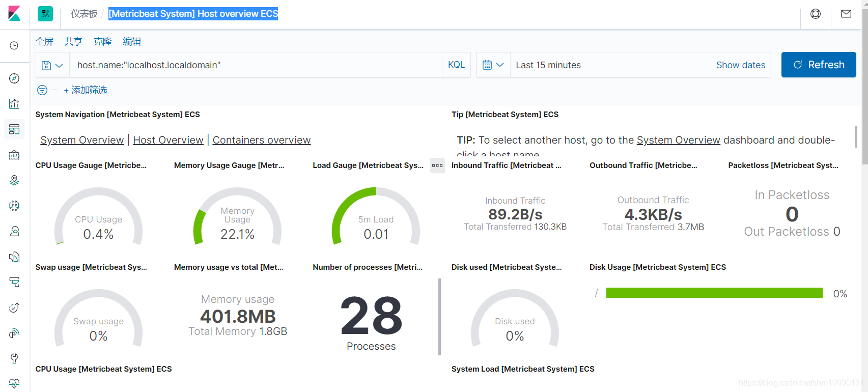Open Containers overview link
868x392 pixels.
[262, 140]
